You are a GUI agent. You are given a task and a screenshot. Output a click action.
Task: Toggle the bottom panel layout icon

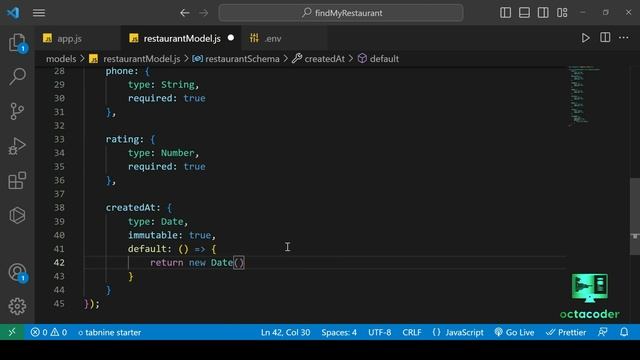click(524, 13)
